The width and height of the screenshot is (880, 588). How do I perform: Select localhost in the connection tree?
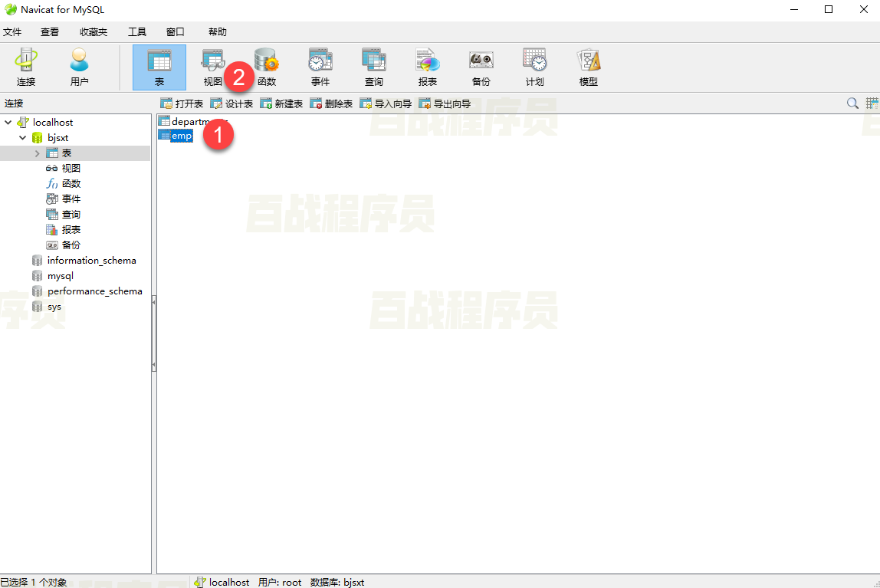coord(53,123)
